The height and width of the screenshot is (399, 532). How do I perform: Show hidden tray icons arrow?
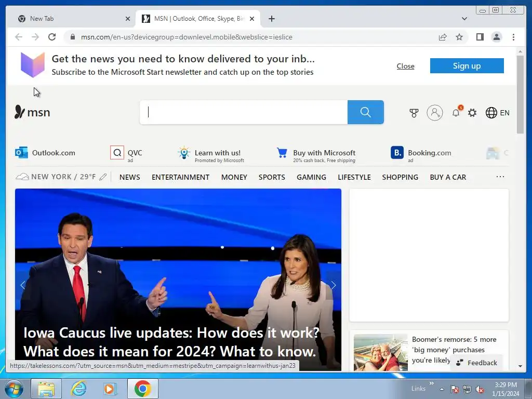(x=442, y=389)
